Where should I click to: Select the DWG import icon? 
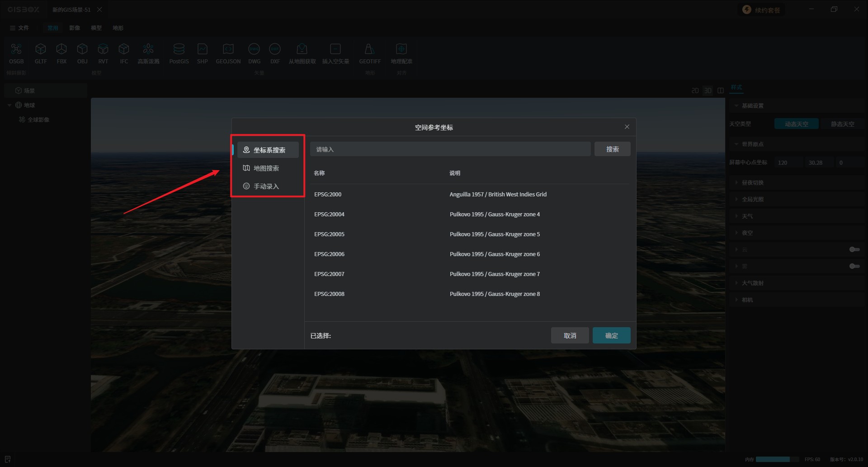pyautogui.click(x=254, y=49)
